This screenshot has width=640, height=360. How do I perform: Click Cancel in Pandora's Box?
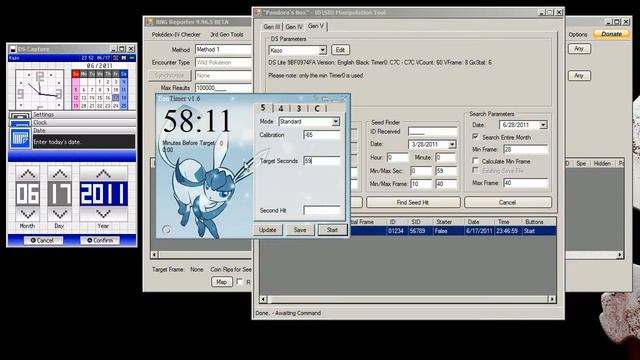click(x=507, y=202)
